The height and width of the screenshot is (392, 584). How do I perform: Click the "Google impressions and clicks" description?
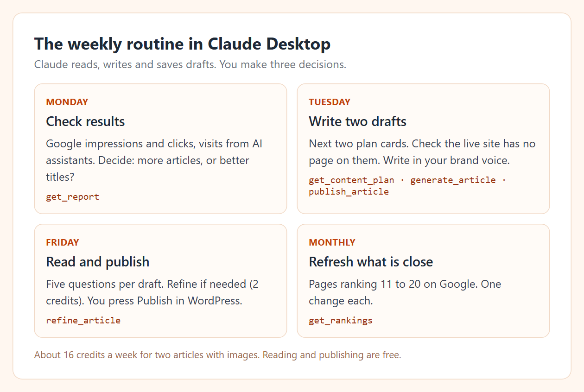pyautogui.click(x=154, y=160)
